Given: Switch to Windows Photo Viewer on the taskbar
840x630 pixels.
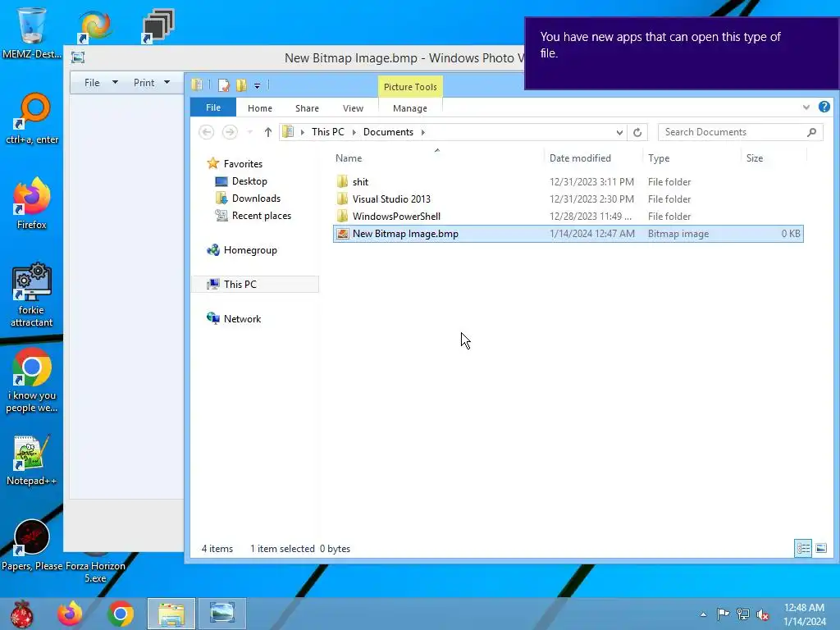Looking at the screenshot, I should [222, 614].
